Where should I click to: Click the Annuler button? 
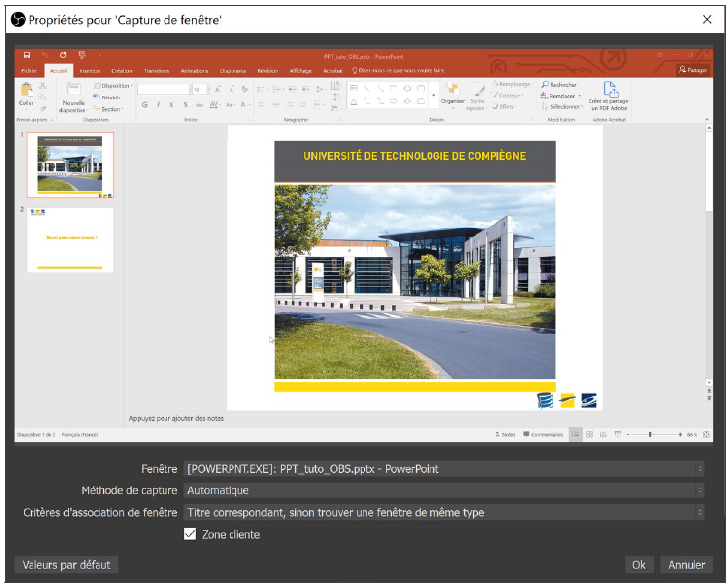pyautogui.click(x=687, y=564)
